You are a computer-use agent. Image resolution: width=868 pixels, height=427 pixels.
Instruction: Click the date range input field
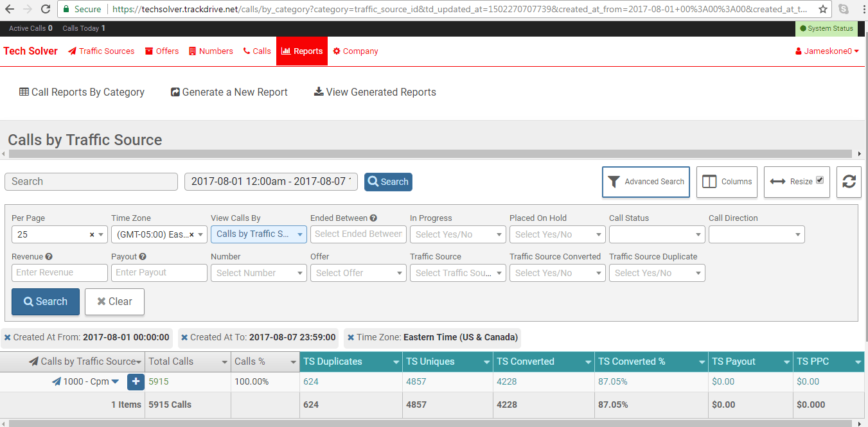pyautogui.click(x=271, y=182)
